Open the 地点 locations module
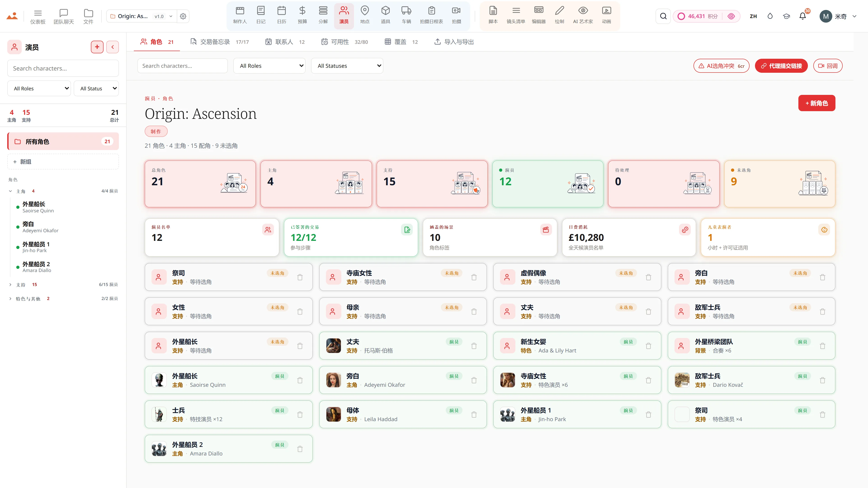 [365, 16]
